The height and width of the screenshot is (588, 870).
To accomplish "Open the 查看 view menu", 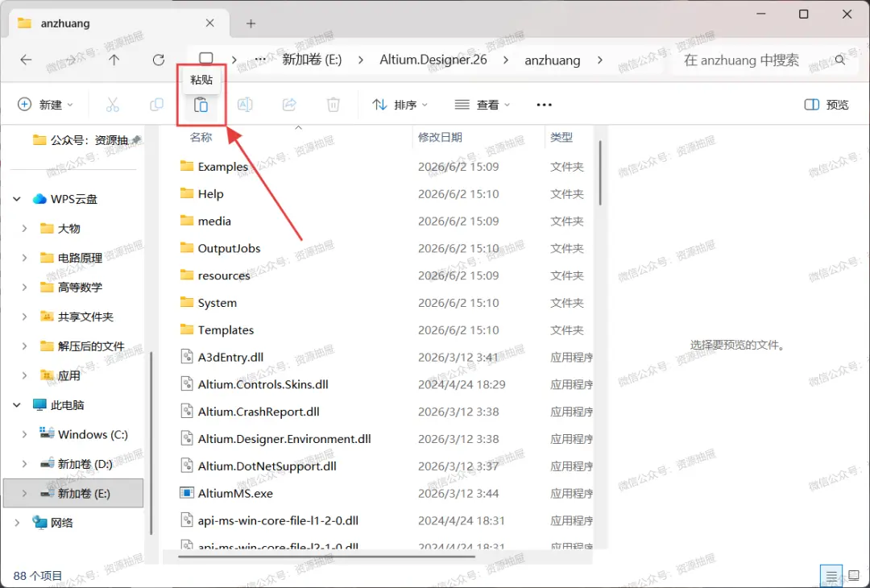I will click(x=483, y=104).
